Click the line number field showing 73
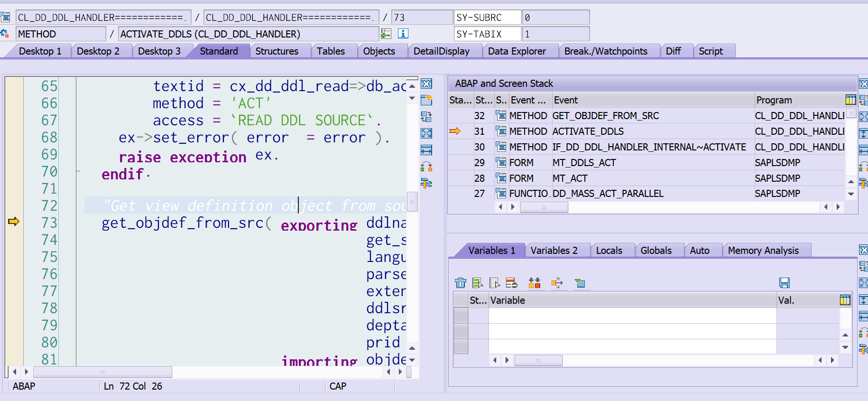This screenshot has width=868, height=401. (422, 18)
